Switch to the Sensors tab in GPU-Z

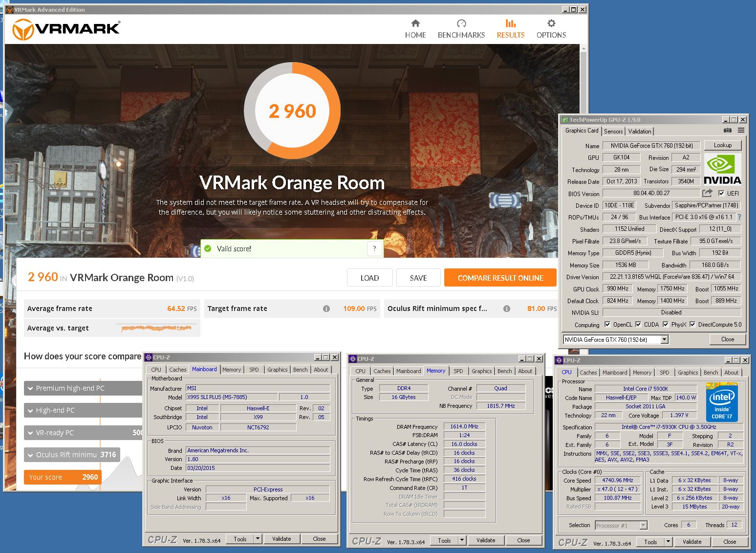613,131
